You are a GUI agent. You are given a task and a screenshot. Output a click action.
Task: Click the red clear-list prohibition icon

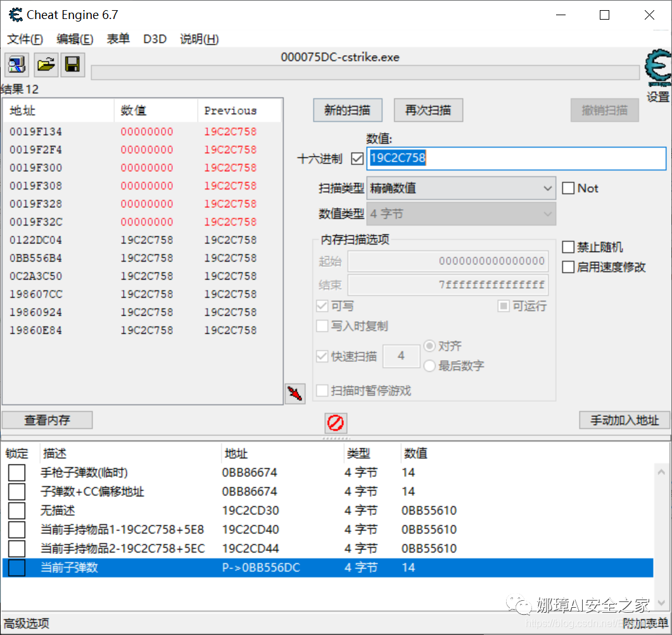(x=336, y=423)
